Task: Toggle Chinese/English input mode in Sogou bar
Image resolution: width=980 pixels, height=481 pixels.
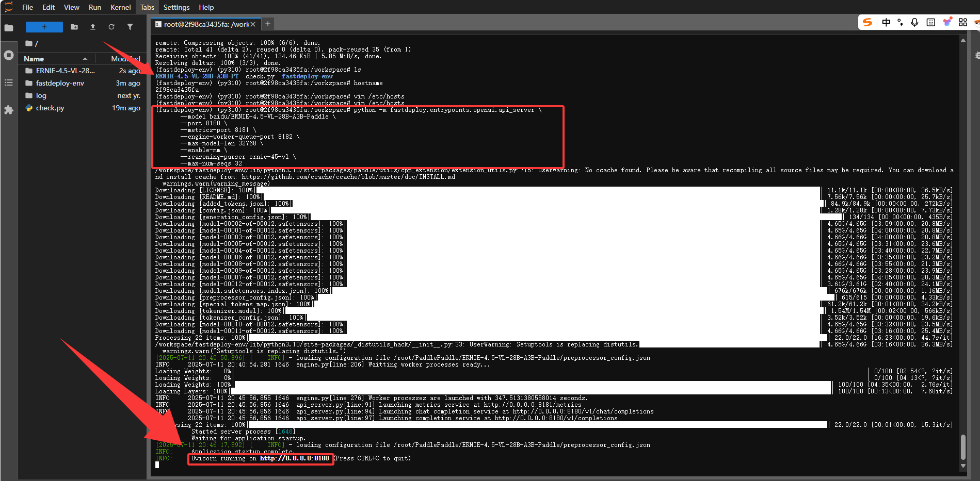Action: [x=886, y=22]
